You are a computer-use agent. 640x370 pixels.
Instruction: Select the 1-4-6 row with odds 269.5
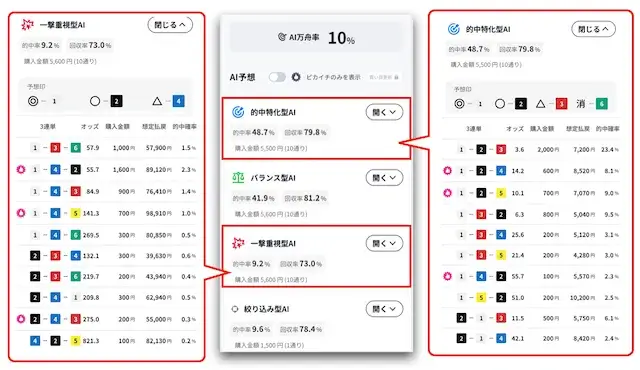tap(107, 235)
